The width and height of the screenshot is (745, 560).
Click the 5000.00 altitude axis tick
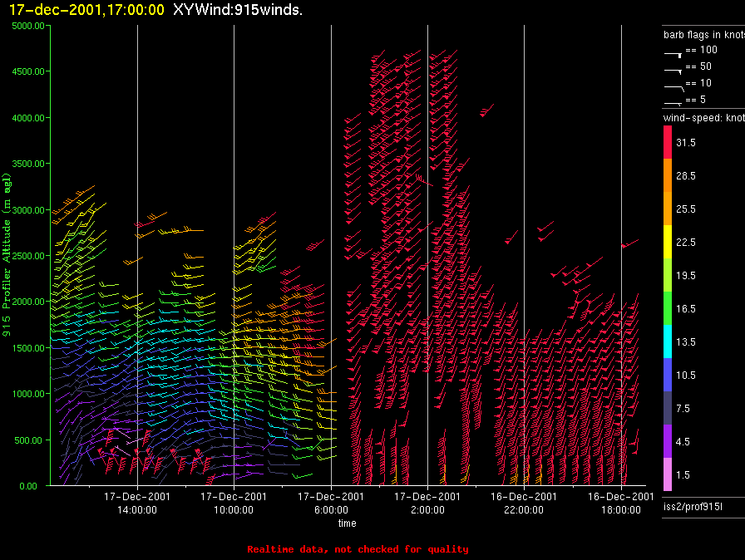click(x=28, y=26)
